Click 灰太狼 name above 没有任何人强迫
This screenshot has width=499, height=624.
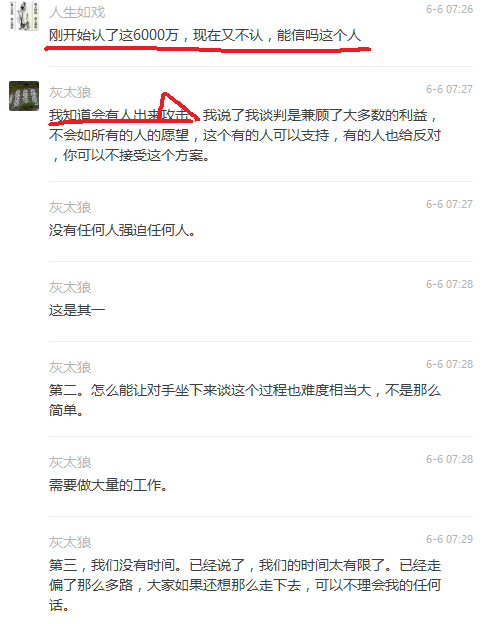click(x=70, y=207)
